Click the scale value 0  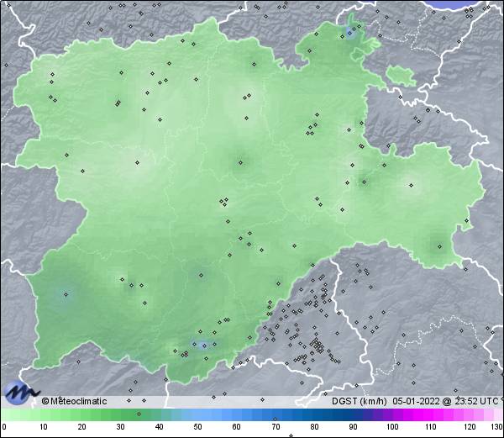[4, 427]
